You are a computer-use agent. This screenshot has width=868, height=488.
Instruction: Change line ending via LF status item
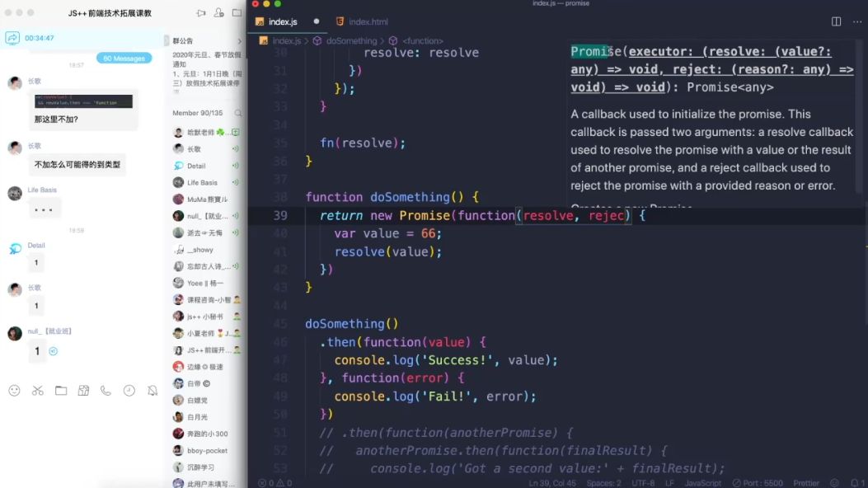click(x=669, y=483)
